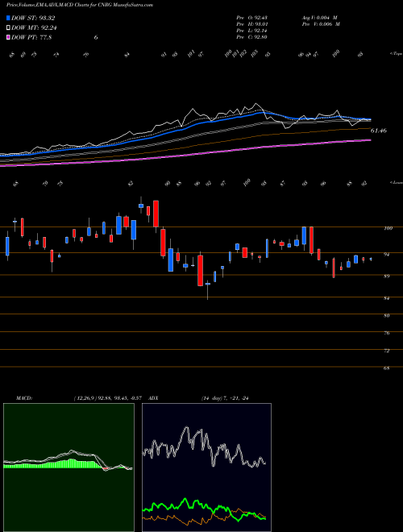This screenshot has height=532, width=403.
Task: Click the 89 price axis label
Action: 388,276
